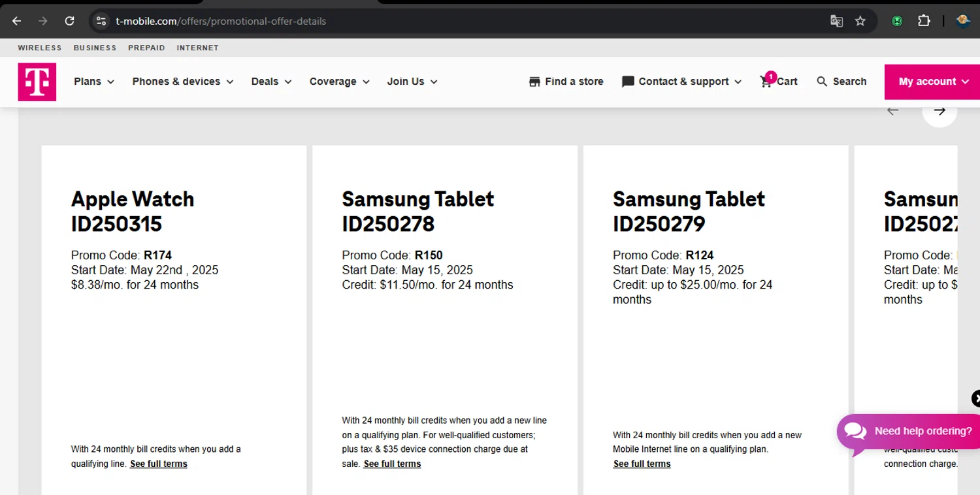980x495 pixels.
Task: Go back with the browser back arrow
Action: click(x=17, y=21)
